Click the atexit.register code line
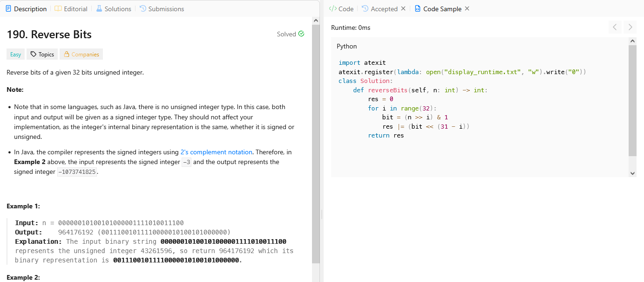The width and height of the screenshot is (644, 282). click(x=462, y=72)
